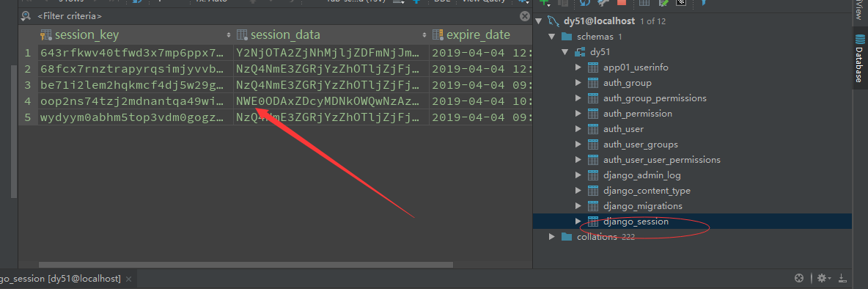Screen dimensions: 868x289
Task: Click the table icon next to auth_user
Action: click(x=593, y=129)
